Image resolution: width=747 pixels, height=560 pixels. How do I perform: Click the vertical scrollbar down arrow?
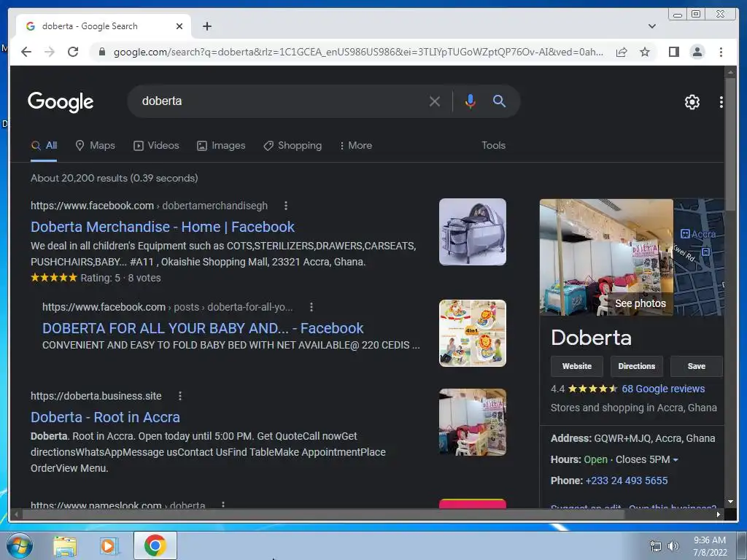coord(730,502)
